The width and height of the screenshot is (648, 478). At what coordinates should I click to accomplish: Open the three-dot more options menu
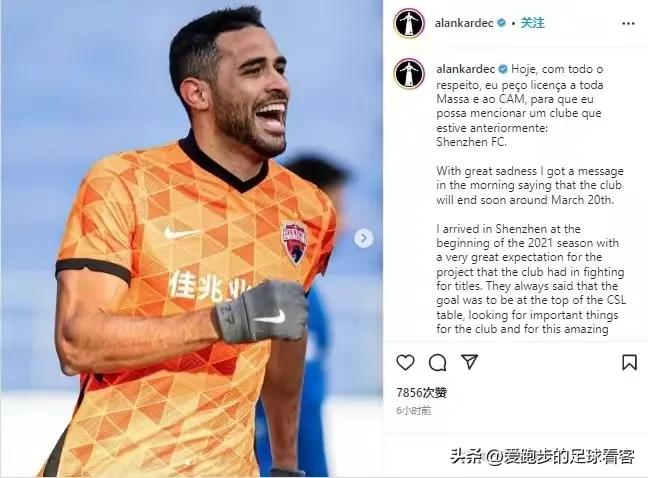628,24
